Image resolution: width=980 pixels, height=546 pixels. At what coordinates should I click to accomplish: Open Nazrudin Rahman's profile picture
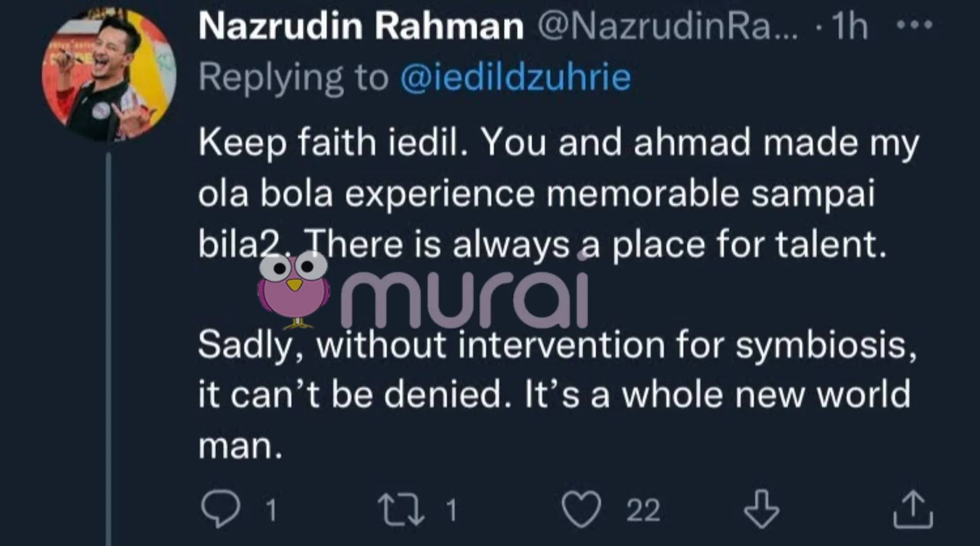[x=109, y=75]
